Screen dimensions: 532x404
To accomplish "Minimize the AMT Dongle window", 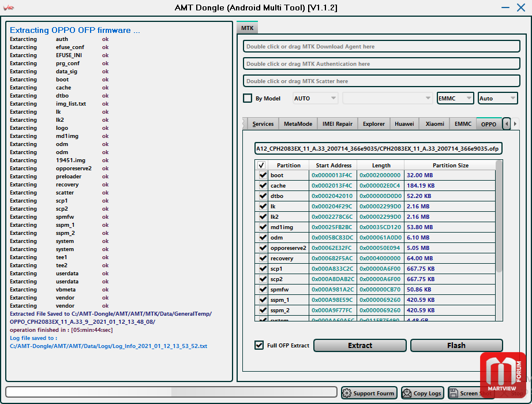I will pos(505,8).
